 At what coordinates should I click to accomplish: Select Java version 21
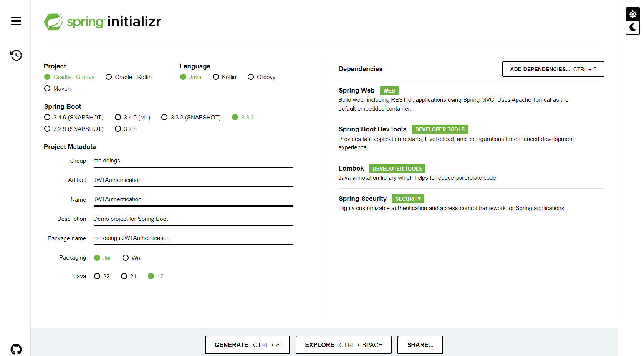point(129,277)
